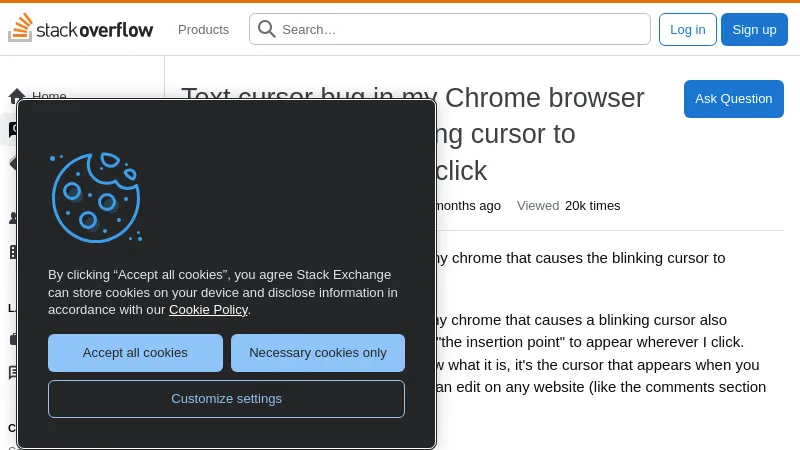The image size is (800, 450).
Task: Accept all cookies
Action: [135, 353]
